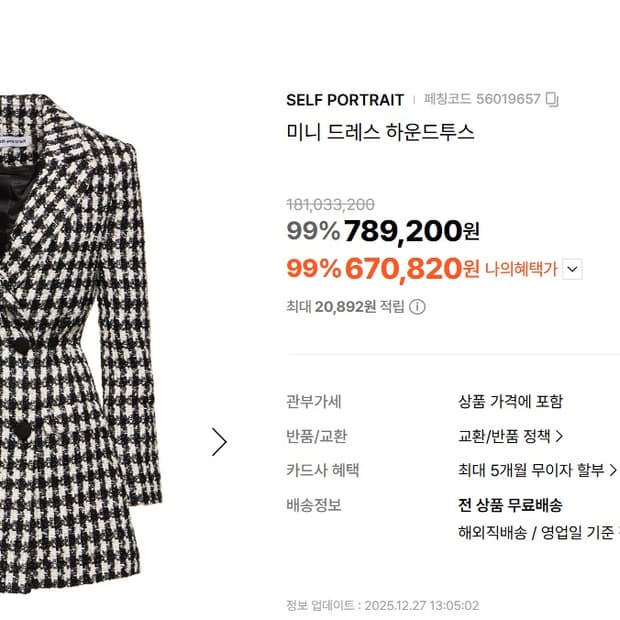This screenshot has width=620, height=620.
Task: Copy the fetching code 56019657
Action: coord(552,99)
